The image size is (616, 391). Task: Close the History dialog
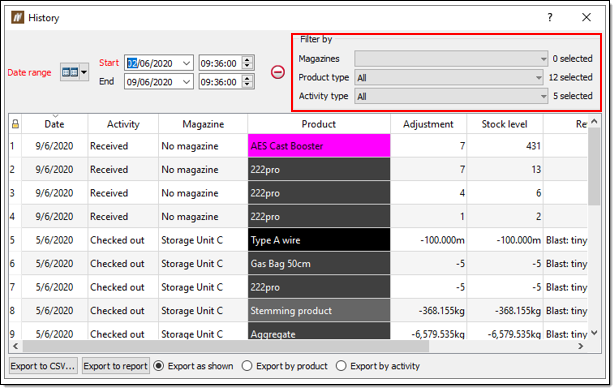(x=587, y=17)
